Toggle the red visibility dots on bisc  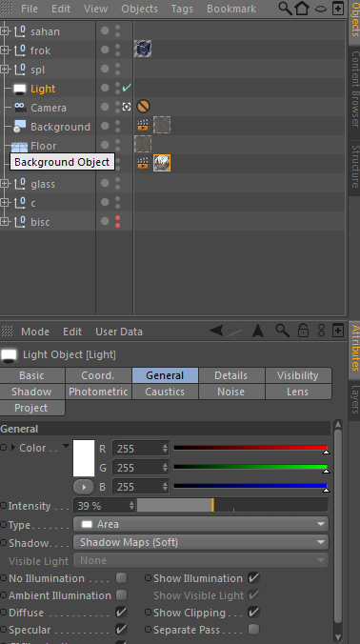pyautogui.click(x=118, y=221)
